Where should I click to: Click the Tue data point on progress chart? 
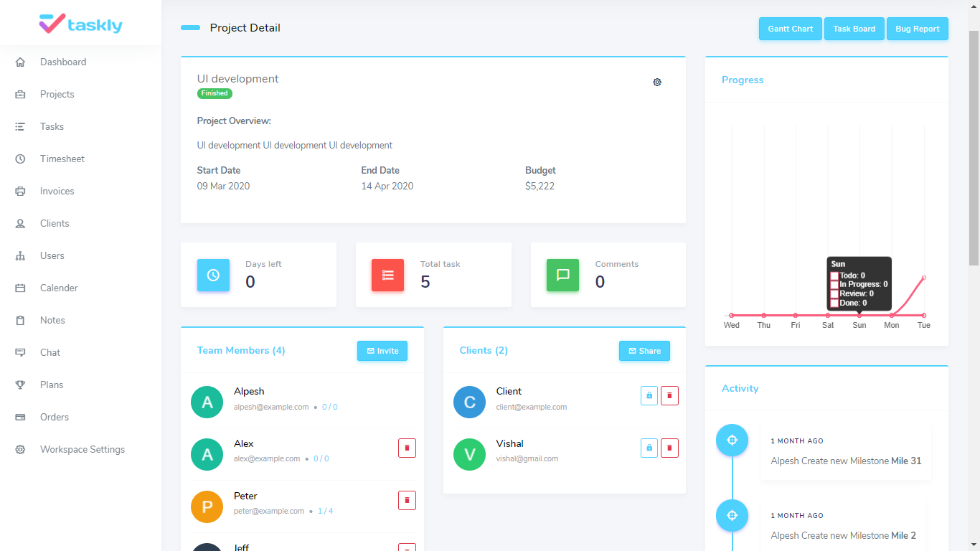click(923, 276)
